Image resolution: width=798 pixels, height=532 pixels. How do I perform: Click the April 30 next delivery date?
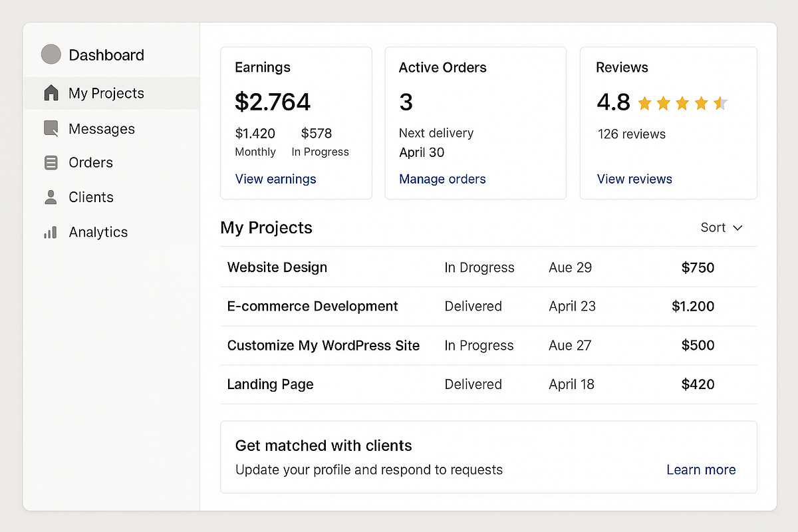tap(422, 152)
